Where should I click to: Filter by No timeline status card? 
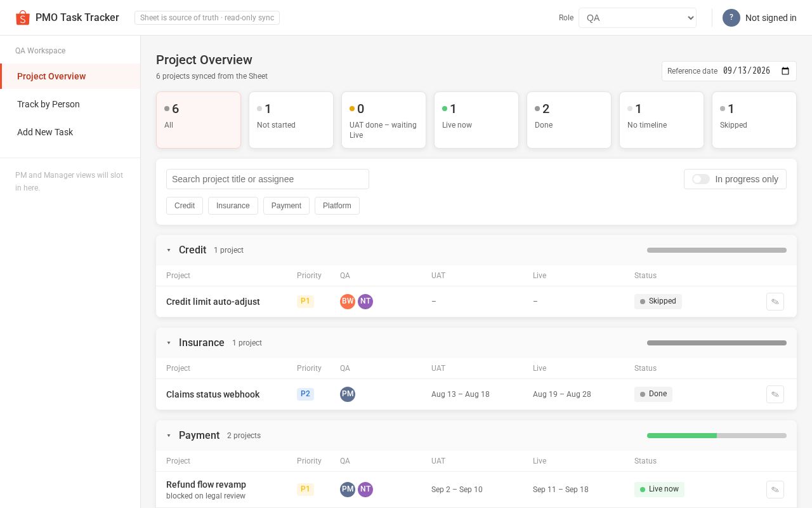(x=662, y=120)
